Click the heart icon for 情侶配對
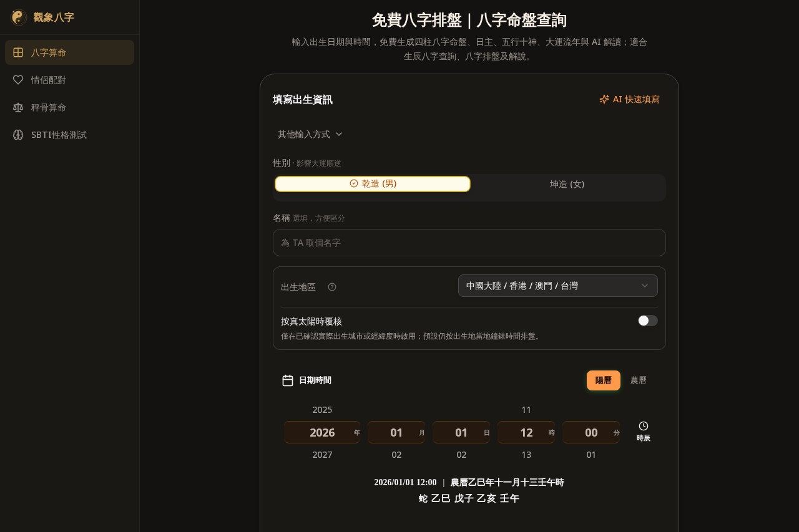This screenshot has width=799, height=532. (18, 80)
